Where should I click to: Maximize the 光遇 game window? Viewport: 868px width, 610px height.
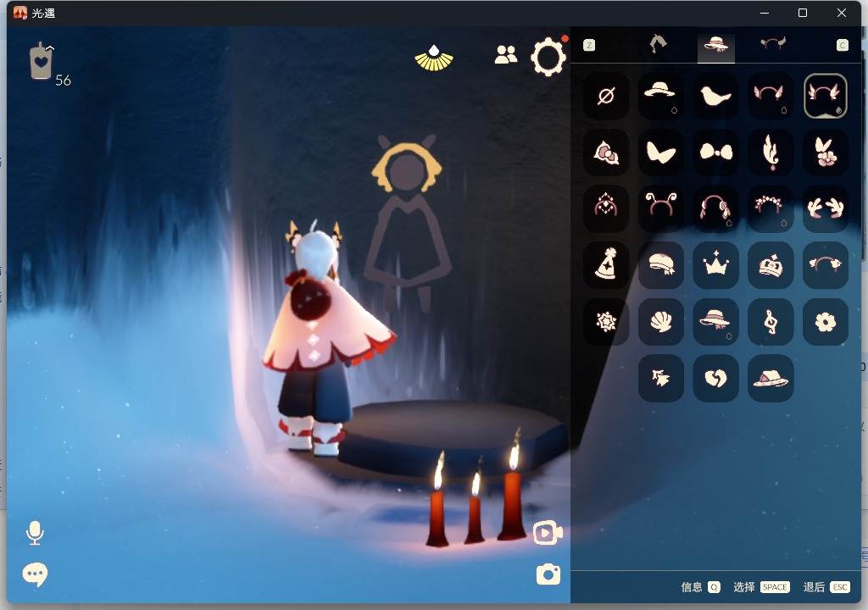click(x=803, y=13)
